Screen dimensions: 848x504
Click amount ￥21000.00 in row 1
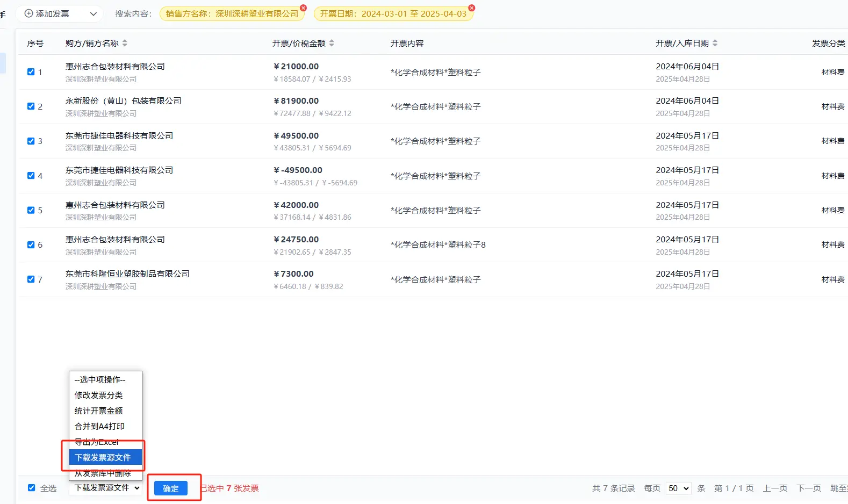[x=296, y=66]
